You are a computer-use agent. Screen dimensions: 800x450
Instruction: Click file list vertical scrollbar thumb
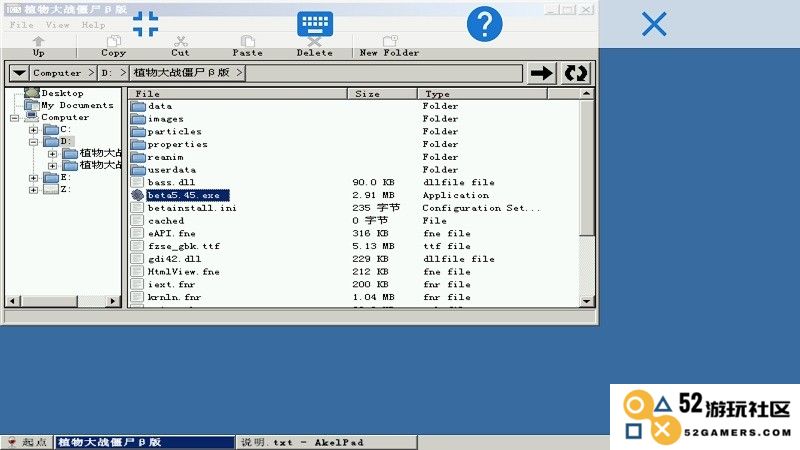(x=587, y=168)
